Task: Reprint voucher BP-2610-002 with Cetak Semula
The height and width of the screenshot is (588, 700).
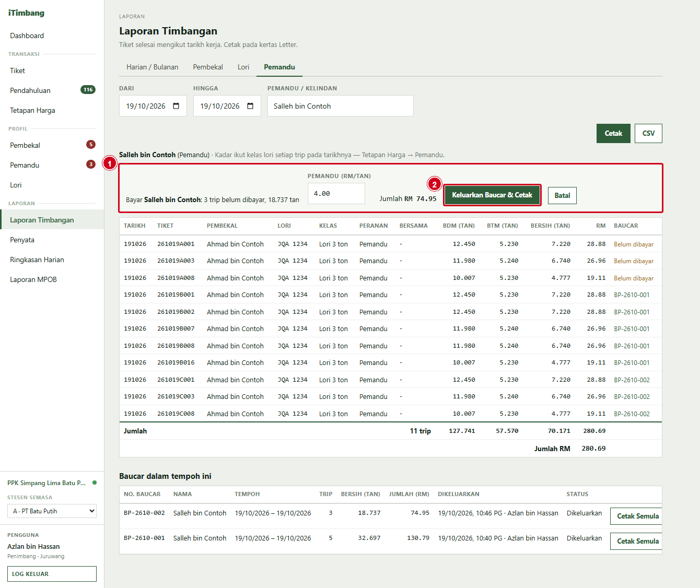Action: click(x=636, y=516)
